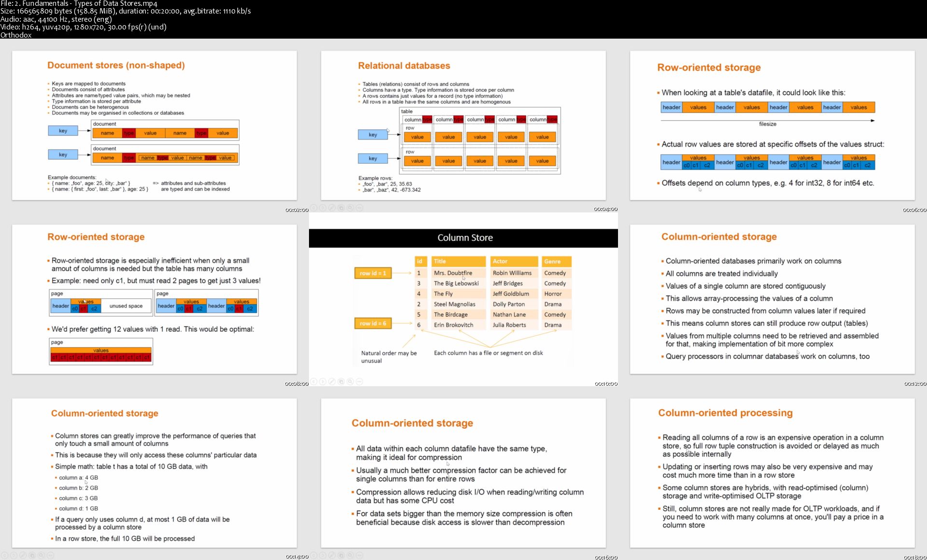
Task: Click the file name line in header
Action: point(79,3)
